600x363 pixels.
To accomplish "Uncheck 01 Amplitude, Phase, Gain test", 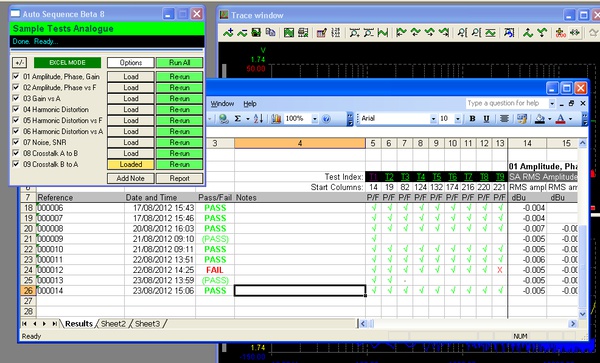I will point(16,77).
